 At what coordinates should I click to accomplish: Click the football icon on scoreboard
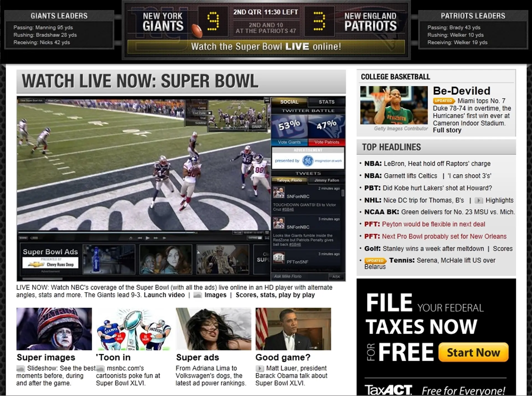[x=197, y=30]
